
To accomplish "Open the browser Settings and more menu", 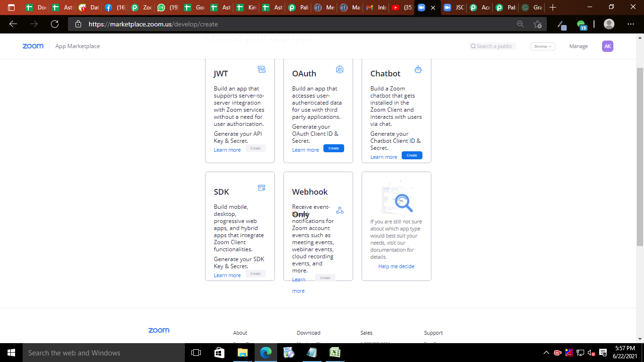I will point(631,24).
